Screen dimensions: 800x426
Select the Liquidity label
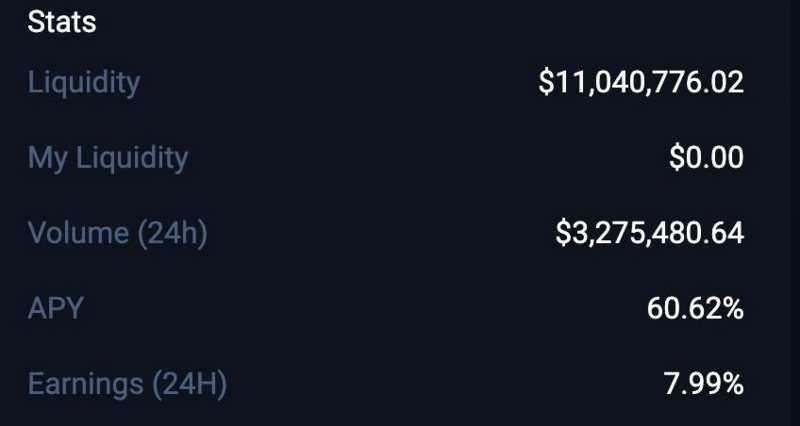click(x=84, y=83)
